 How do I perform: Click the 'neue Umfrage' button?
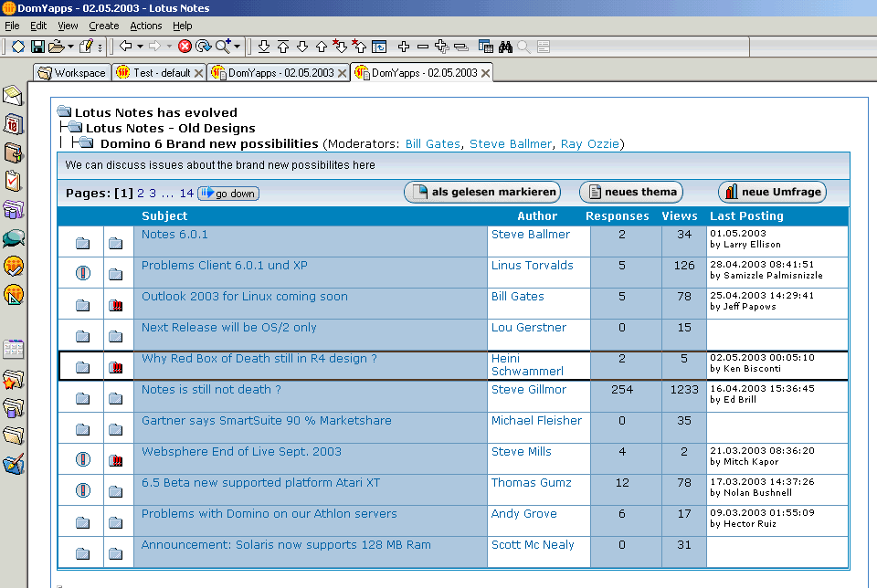coord(772,193)
